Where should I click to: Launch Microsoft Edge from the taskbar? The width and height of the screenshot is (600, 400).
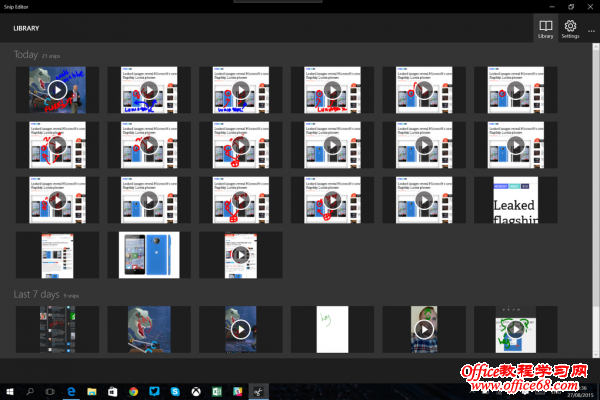click(x=71, y=391)
